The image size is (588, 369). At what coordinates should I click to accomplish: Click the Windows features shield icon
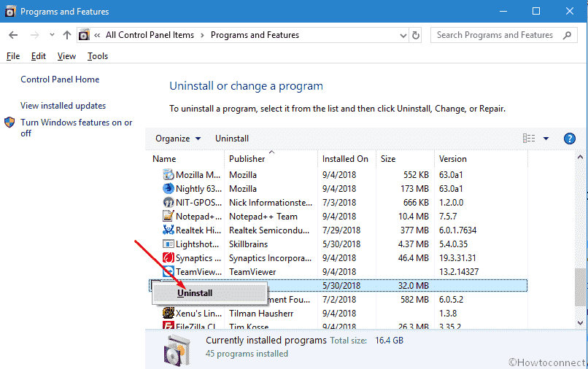[9, 123]
